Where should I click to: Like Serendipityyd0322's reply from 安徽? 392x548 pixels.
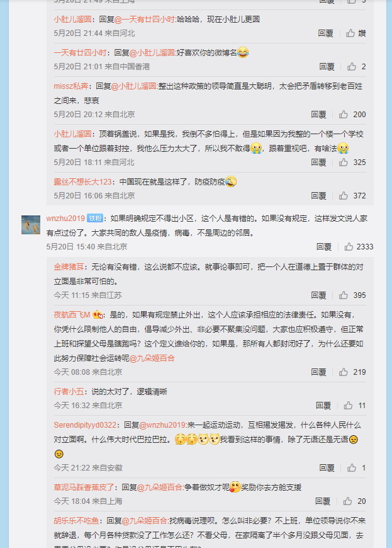pyautogui.click(x=352, y=467)
